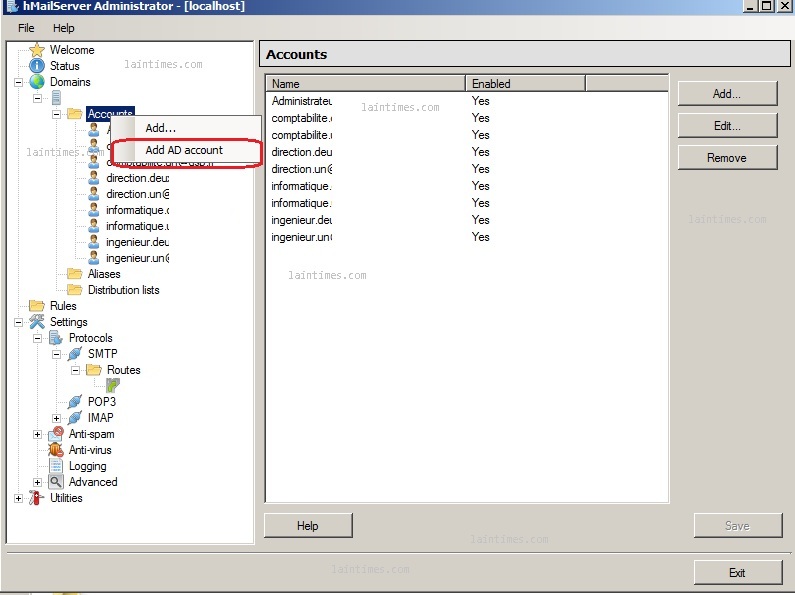
Task: Click the Welcome star icon
Action: [37, 50]
